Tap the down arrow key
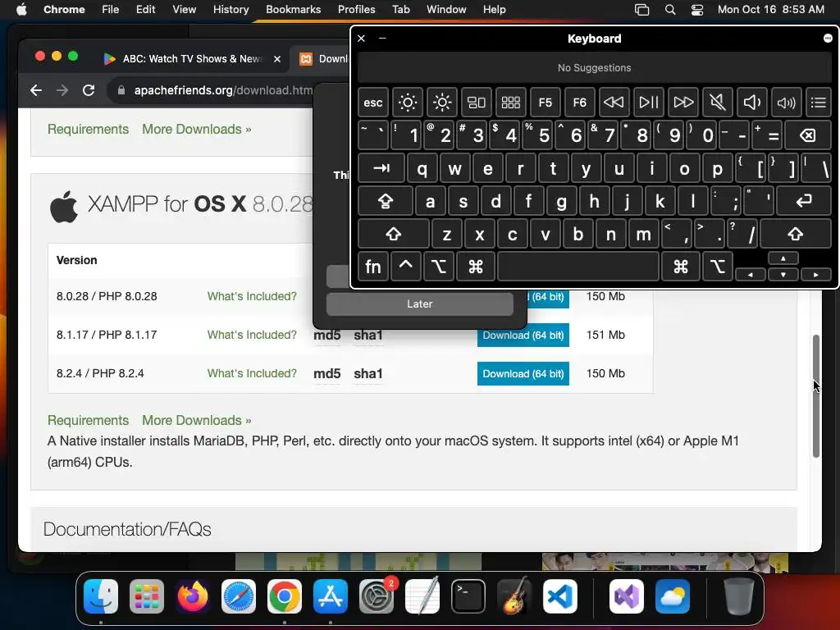Image resolution: width=840 pixels, height=630 pixels. pos(783,274)
